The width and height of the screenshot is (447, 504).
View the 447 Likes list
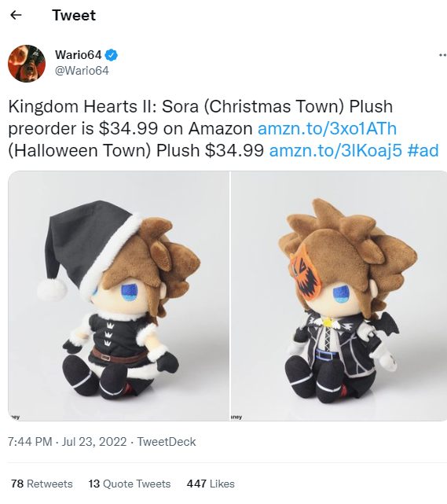[211, 484]
